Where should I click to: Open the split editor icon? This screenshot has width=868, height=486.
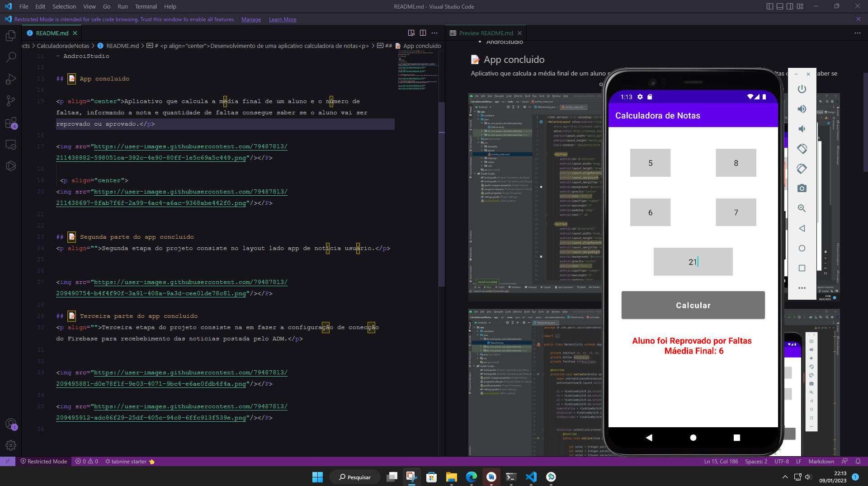[423, 33]
